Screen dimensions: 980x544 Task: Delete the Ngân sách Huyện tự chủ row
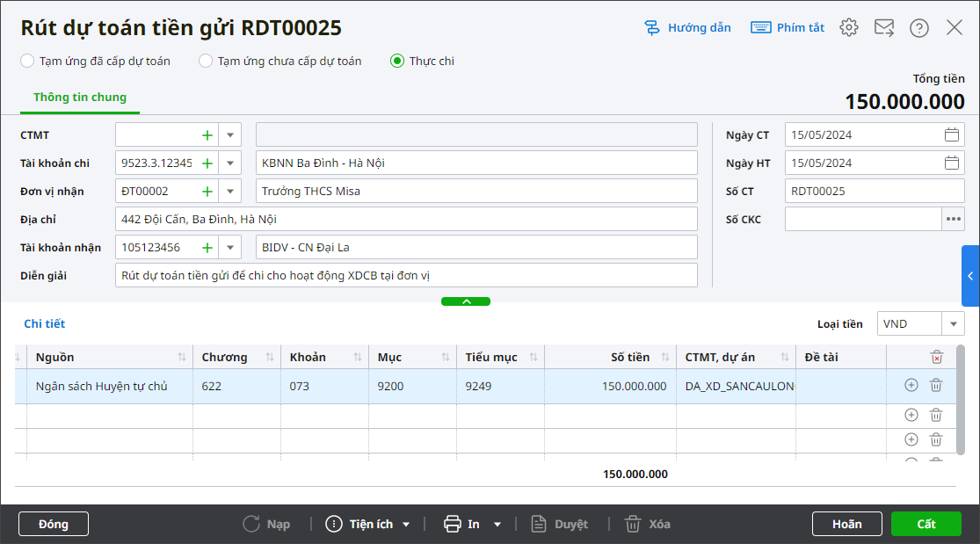point(936,385)
